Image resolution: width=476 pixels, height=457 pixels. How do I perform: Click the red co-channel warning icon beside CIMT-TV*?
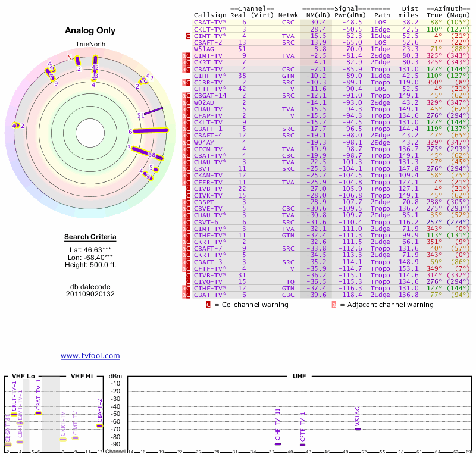pos(189,36)
